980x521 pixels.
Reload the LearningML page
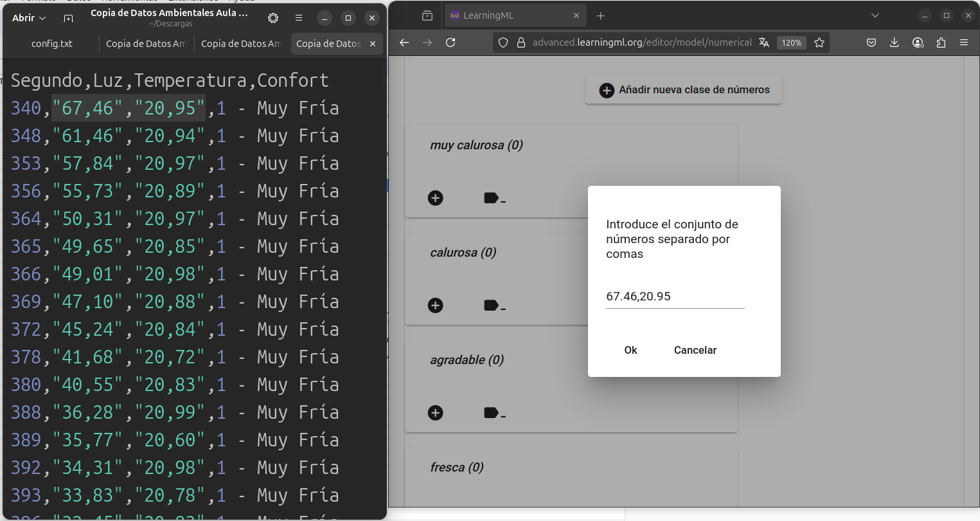450,42
